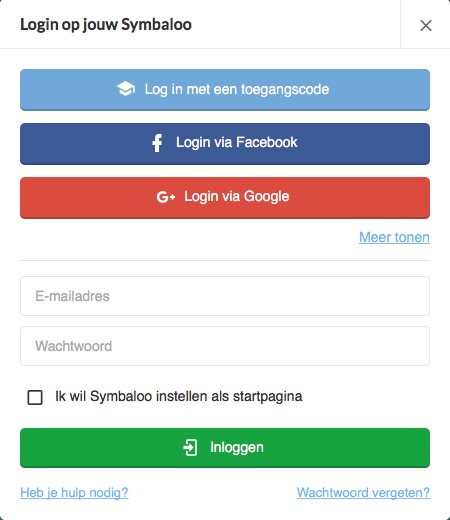This screenshot has width=450, height=520.
Task: Open the 'Heb je hulp nodig?' link
Action: pos(74,493)
